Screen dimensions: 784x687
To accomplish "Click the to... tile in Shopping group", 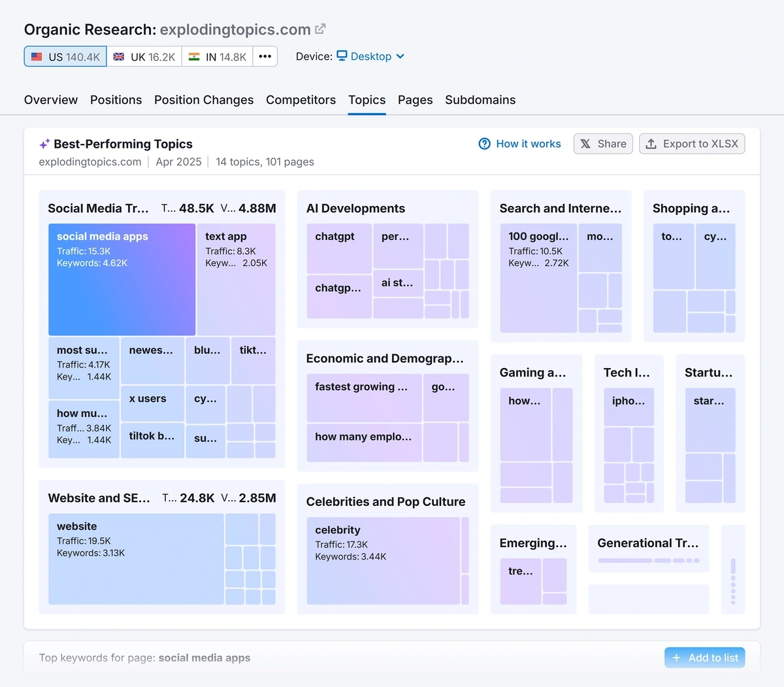I will 674,256.
